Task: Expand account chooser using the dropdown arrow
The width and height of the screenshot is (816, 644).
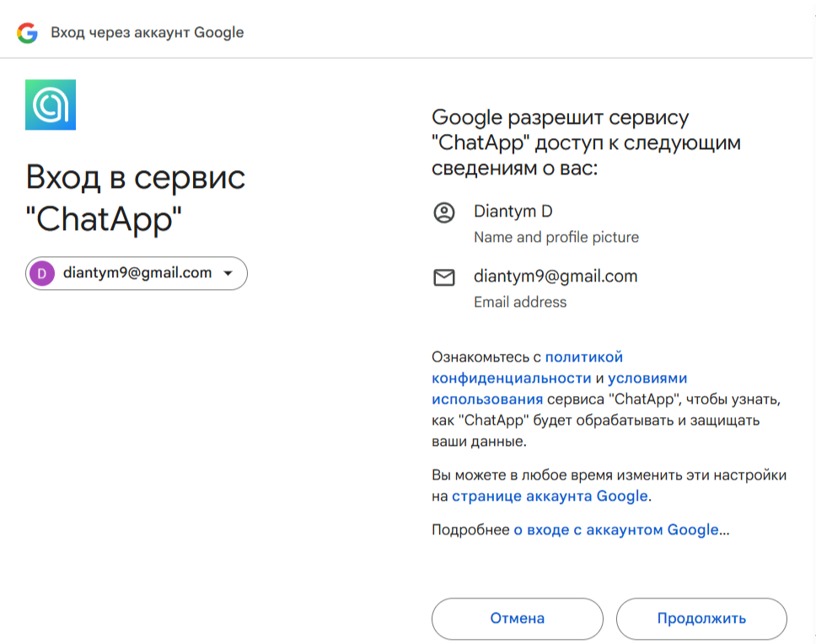Action: (x=228, y=273)
